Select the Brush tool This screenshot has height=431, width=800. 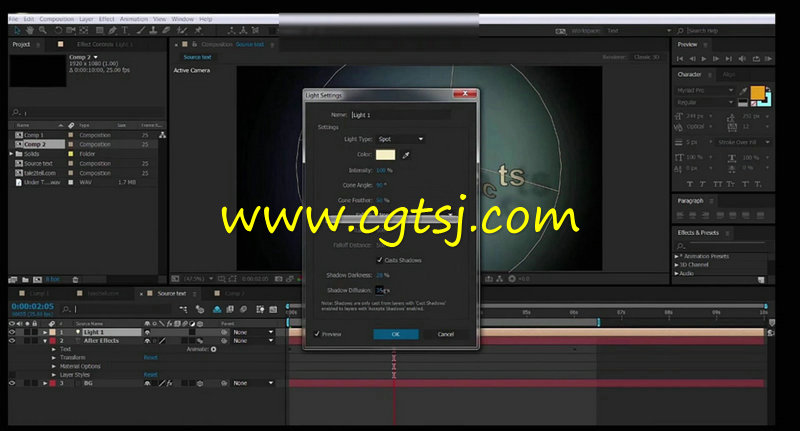[141, 31]
